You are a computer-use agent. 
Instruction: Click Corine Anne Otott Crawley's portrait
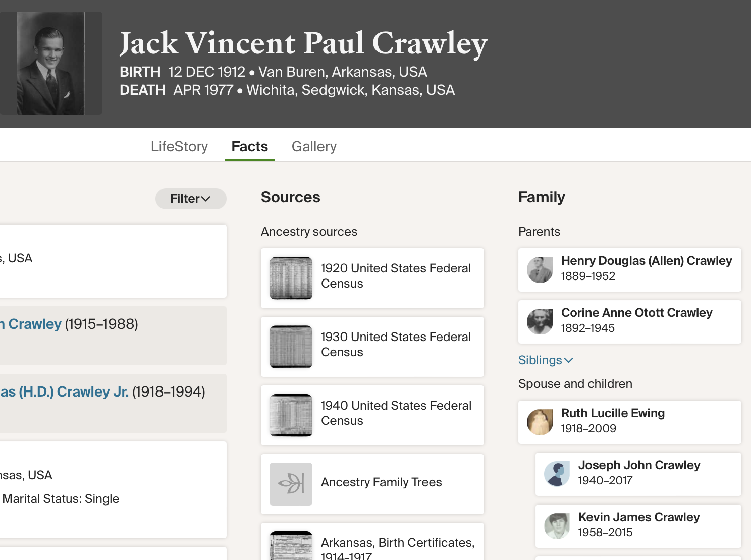pos(540,321)
